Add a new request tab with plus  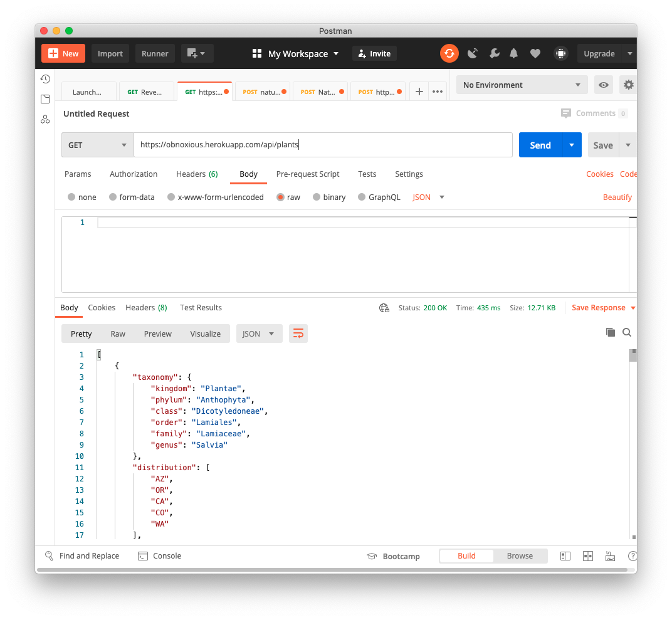tap(419, 92)
